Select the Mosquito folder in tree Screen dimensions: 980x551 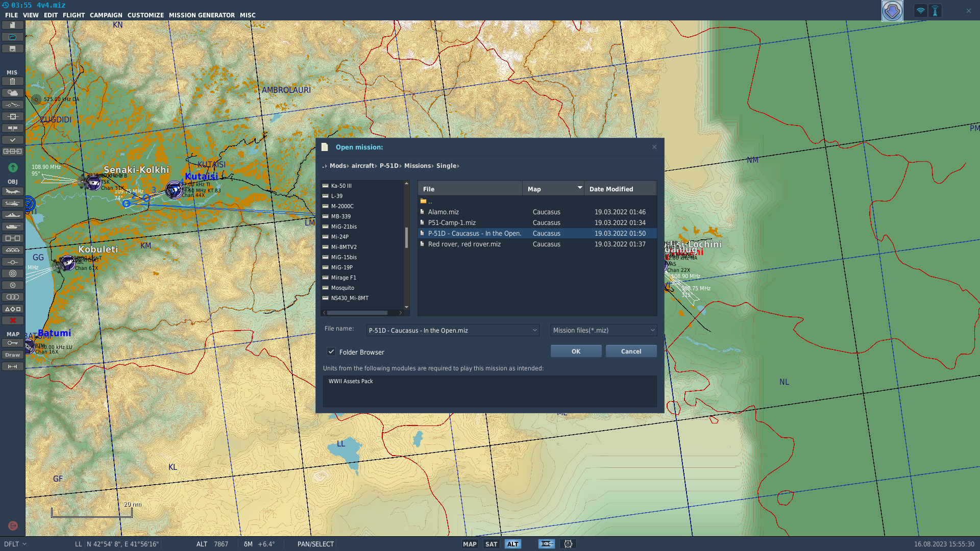[x=342, y=288]
